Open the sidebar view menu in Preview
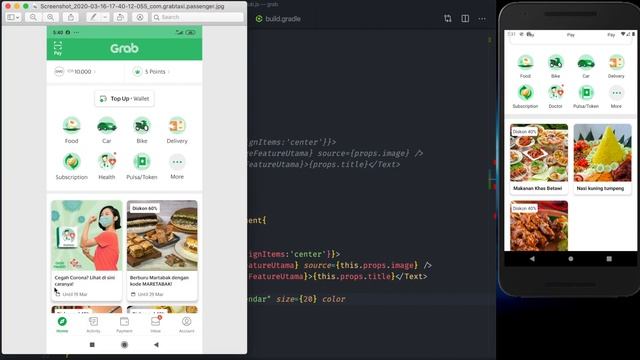Viewport: 640px width, 360px height. (x=13, y=17)
